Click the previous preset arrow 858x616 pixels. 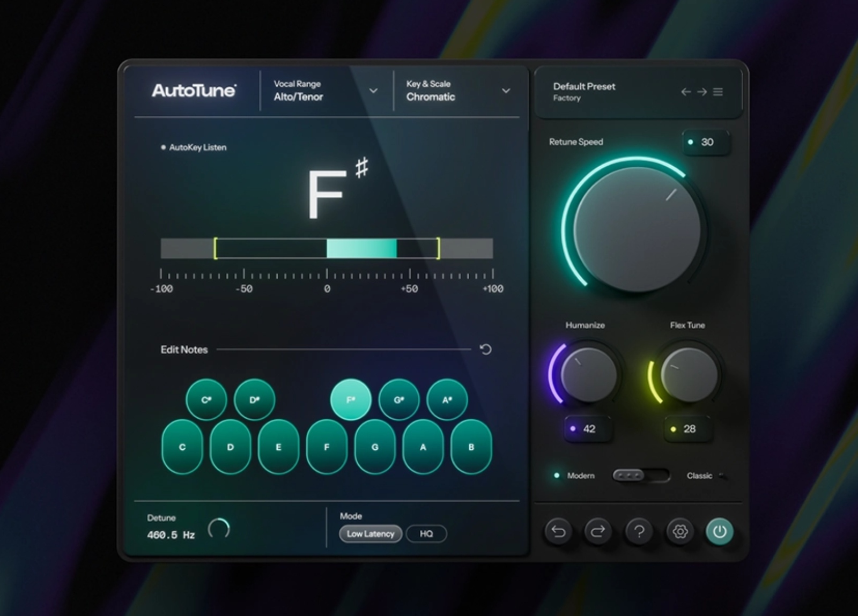(x=686, y=92)
